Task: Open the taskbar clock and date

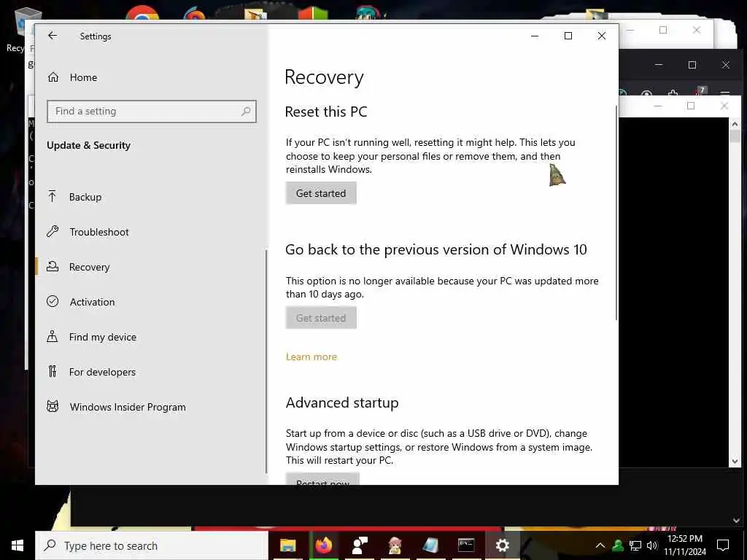Action: tap(684, 545)
